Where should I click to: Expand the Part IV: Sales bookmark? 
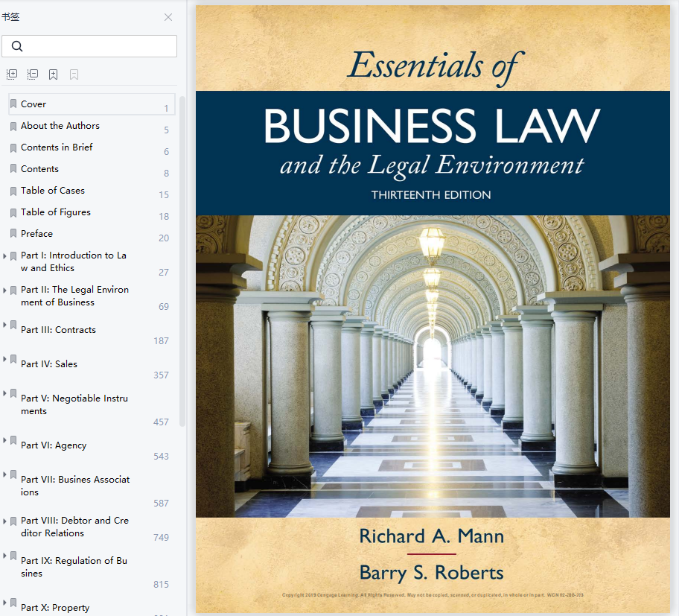(4, 359)
